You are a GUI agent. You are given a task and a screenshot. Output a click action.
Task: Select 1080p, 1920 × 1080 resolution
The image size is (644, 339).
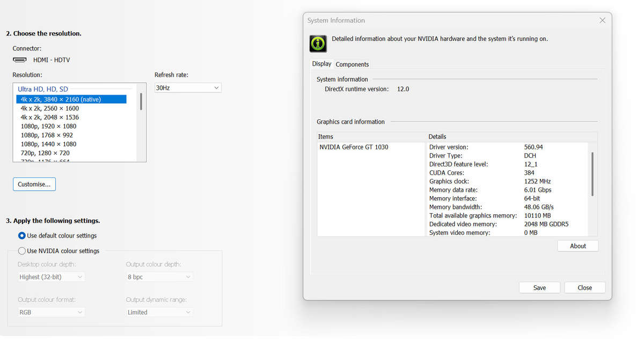pos(48,126)
